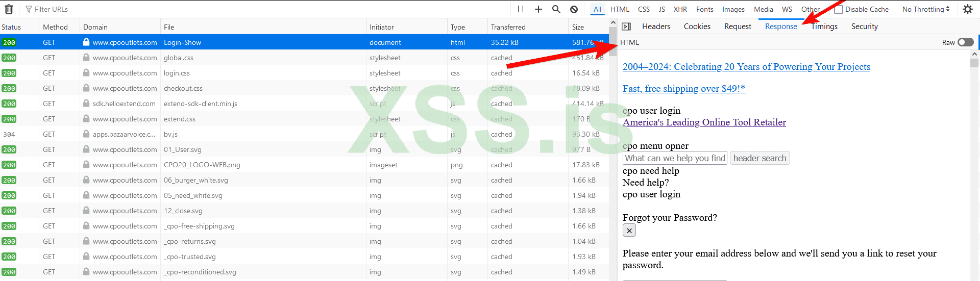Screen dimensions: 980x281
Task: Select the _cpo-trusted.svg request
Action: [x=305, y=257]
